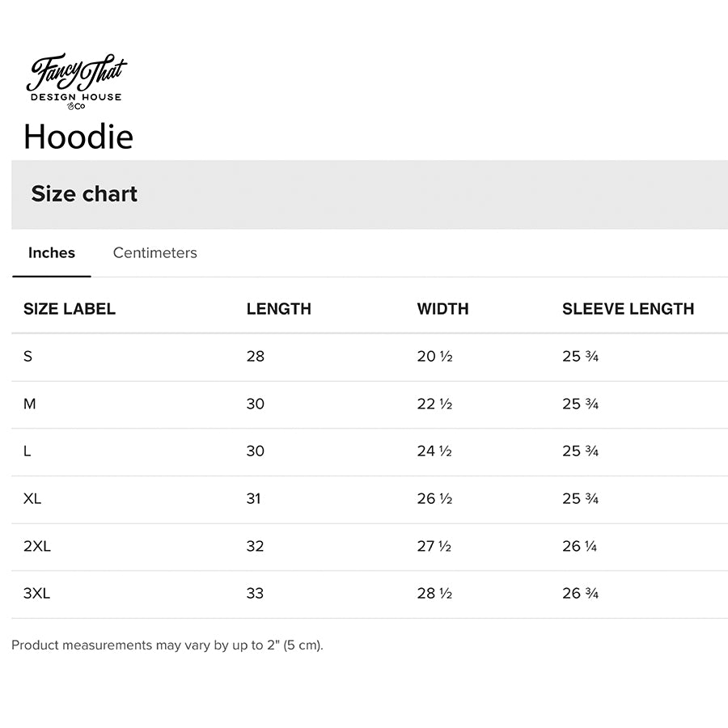
Task: Select the 2XL size row label
Action: (37, 547)
